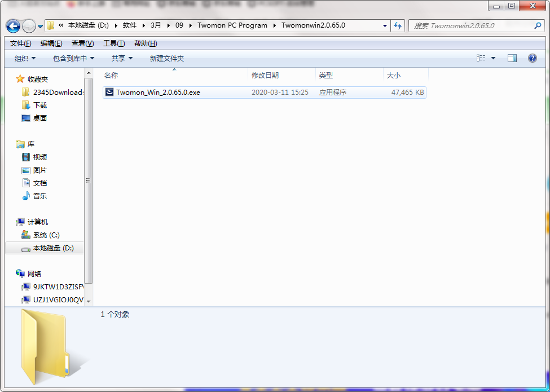Click 本地磁盘 (D:) in the address breadcrumb
This screenshot has height=392, width=550.
pyautogui.click(x=89, y=25)
